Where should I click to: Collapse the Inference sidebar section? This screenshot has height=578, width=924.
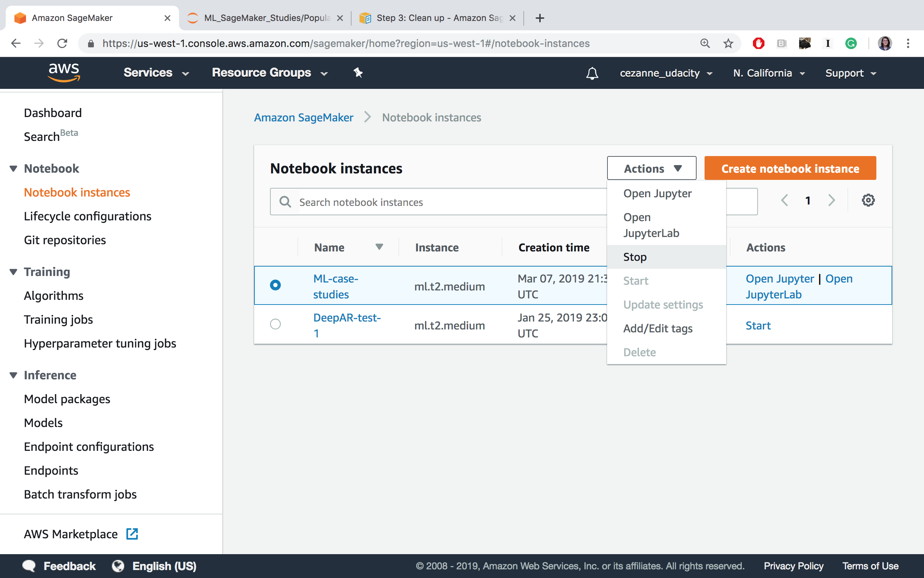click(13, 375)
